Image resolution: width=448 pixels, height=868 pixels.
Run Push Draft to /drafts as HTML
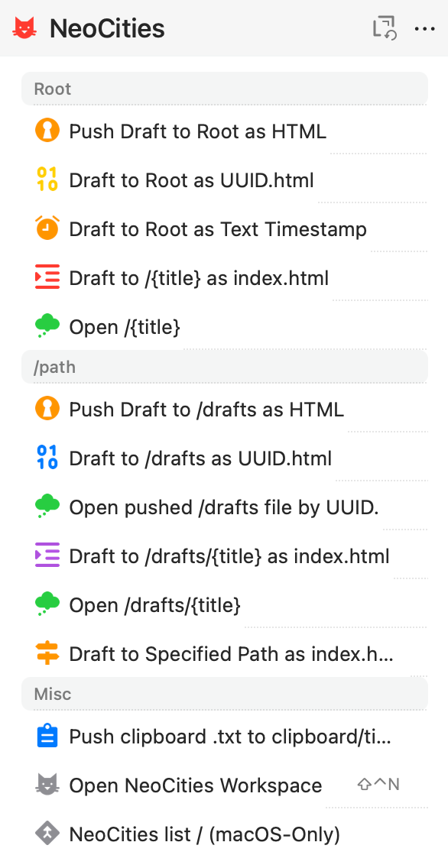[x=224, y=409]
